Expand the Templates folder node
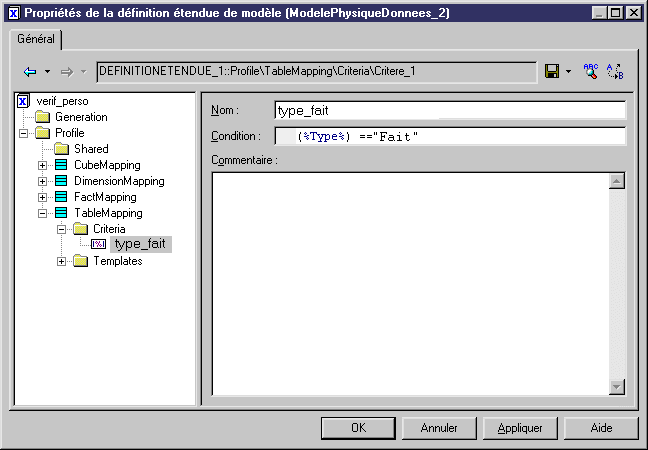The image size is (648, 450). (x=61, y=262)
